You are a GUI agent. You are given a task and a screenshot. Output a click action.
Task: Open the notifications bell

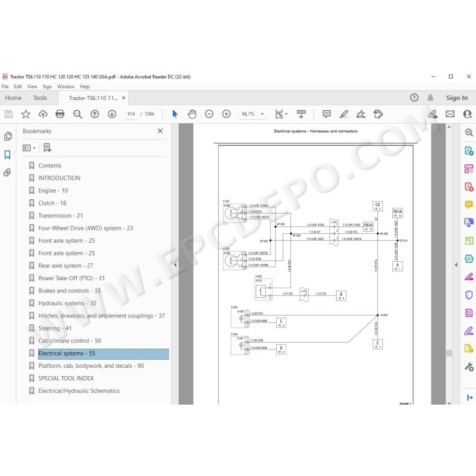tap(430, 98)
